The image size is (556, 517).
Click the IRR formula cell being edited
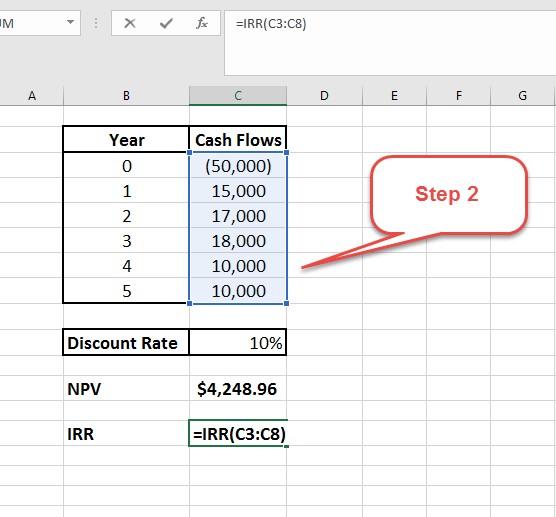(x=238, y=433)
